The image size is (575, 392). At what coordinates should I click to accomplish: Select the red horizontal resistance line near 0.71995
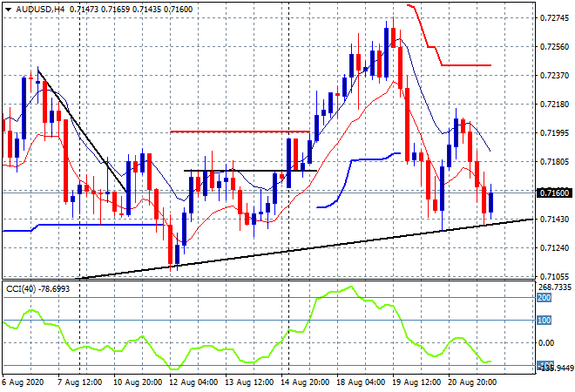tap(240, 132)
